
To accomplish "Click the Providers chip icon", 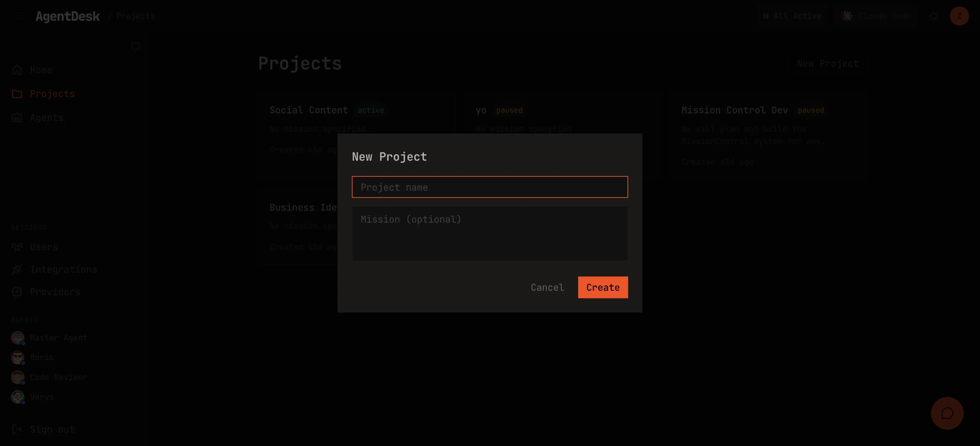I will tap(17, 292).
